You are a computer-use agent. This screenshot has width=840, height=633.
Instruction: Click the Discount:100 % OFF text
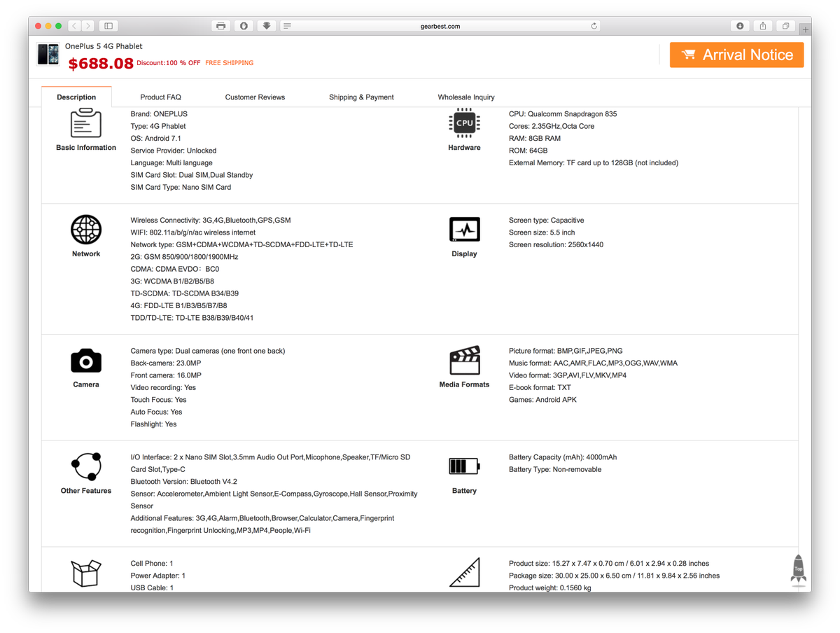click(x=169, y=63)
